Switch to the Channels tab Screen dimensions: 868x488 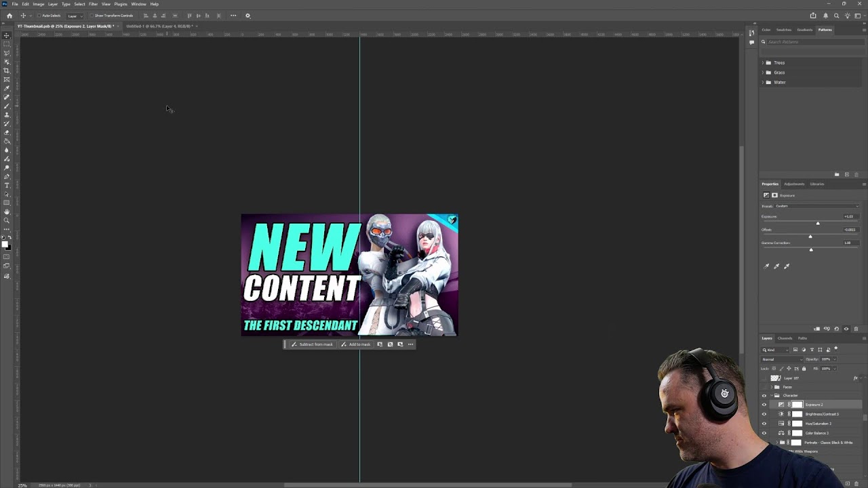(x=785, y=338)
